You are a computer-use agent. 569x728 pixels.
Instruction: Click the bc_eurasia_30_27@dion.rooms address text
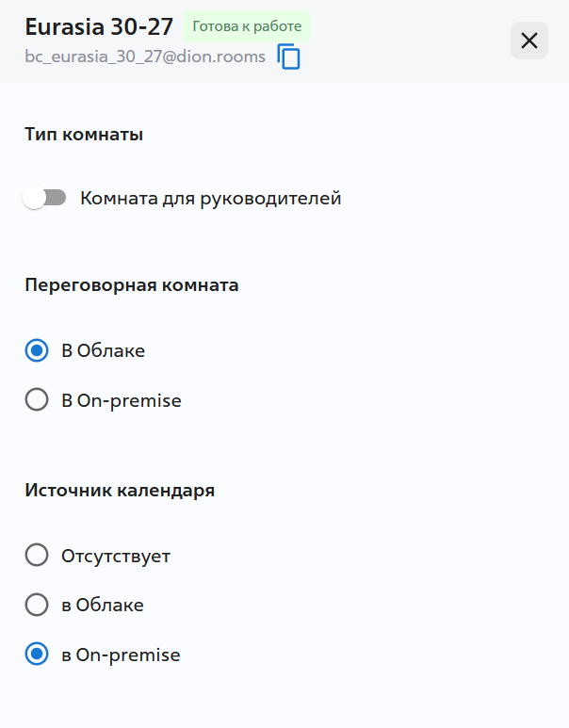(145, 57)
